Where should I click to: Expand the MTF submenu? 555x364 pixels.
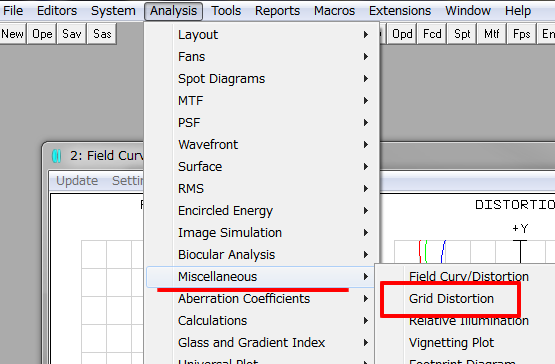click(262, 101)
